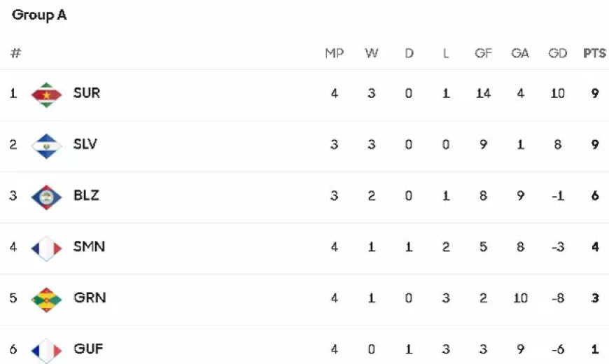609x364 pixels.
Task: Click the GA column header
Action: (x=520, y=53)
